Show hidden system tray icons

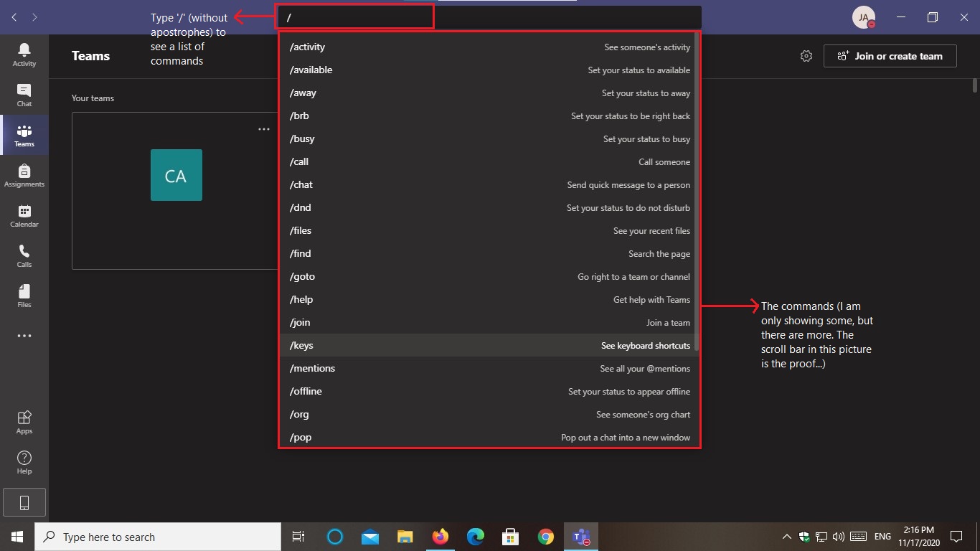(787, 537)
